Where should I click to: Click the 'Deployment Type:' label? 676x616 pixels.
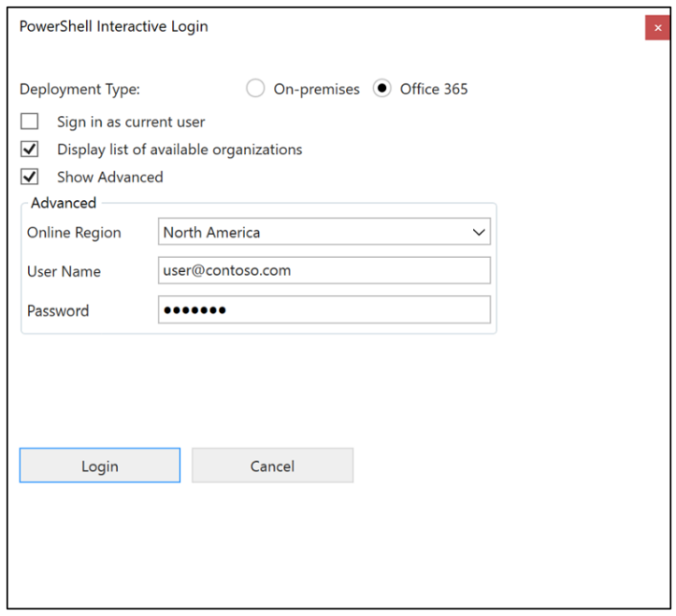(79, 89)
